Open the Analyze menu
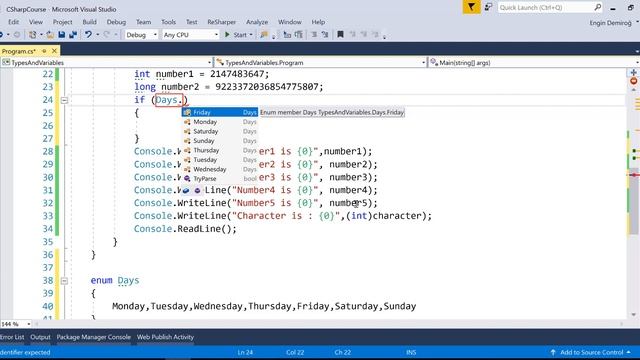The width and height of the screenshot is (640, 360). (x=257, y=22)
